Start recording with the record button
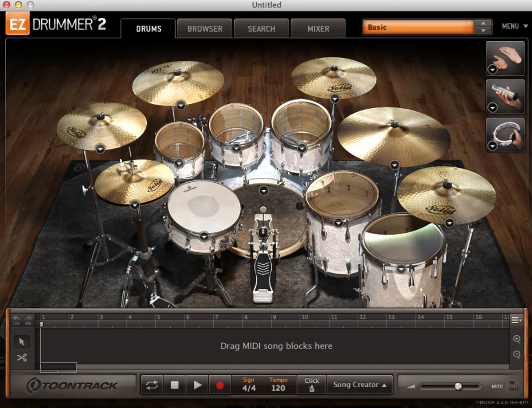 click(x=220, y=385)
